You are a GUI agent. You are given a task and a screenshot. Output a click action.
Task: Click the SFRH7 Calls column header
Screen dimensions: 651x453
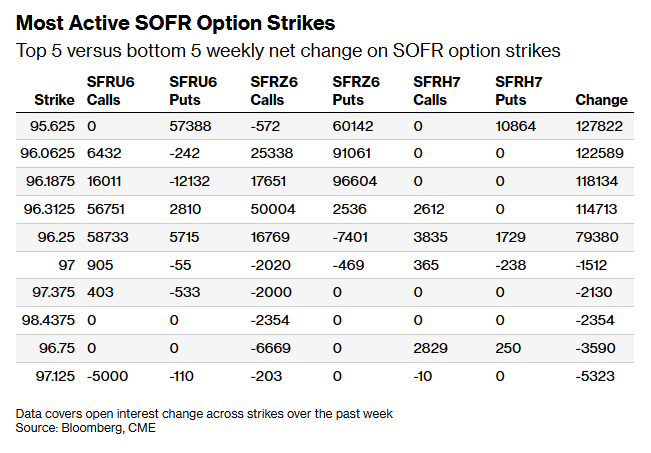(437, 91)
